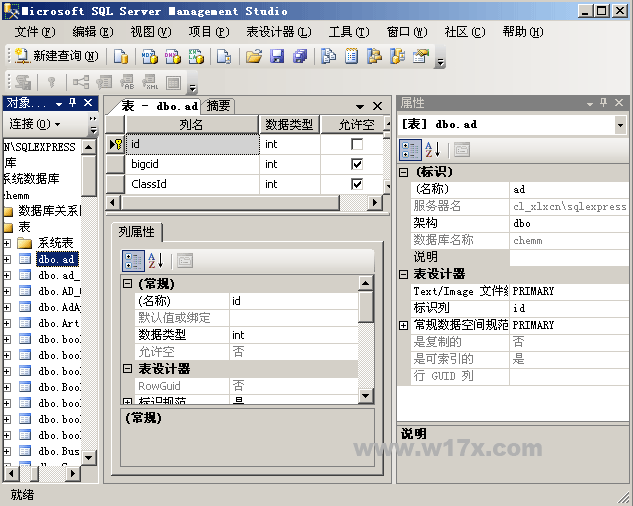Click the 数据类型 column header
The height and width of the screenshot is (506, 633).
click(289, 125)
